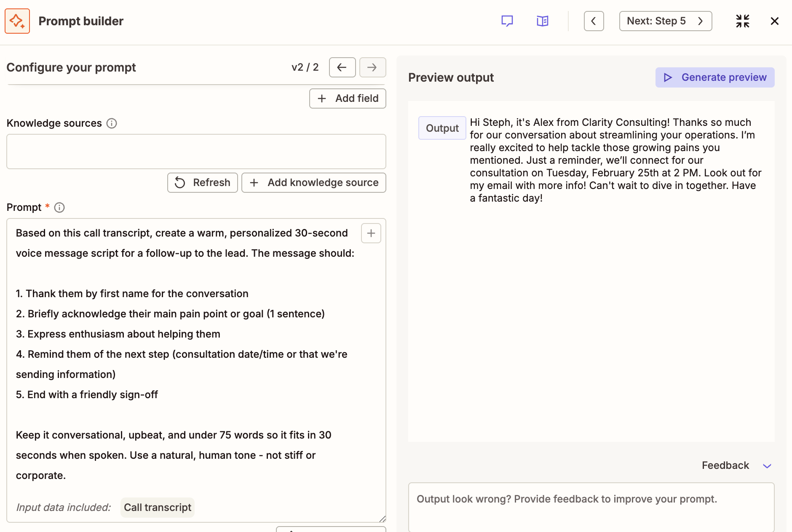Select the Call transcript input data chip

pyautogui.click(x=157, y=508)
